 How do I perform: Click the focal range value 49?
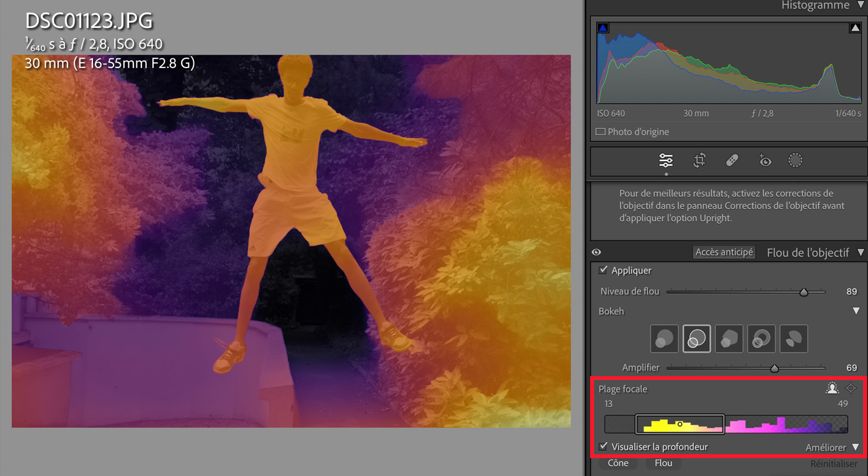coord(843,403)
